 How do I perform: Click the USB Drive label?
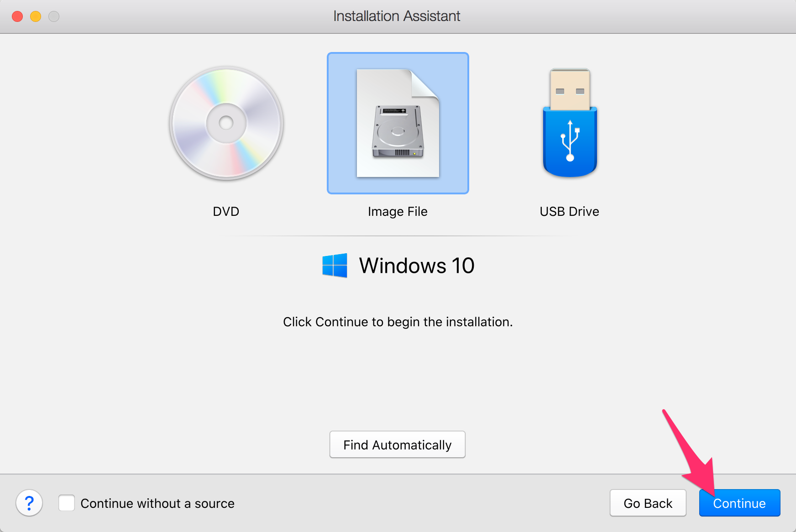pos(569,212)
